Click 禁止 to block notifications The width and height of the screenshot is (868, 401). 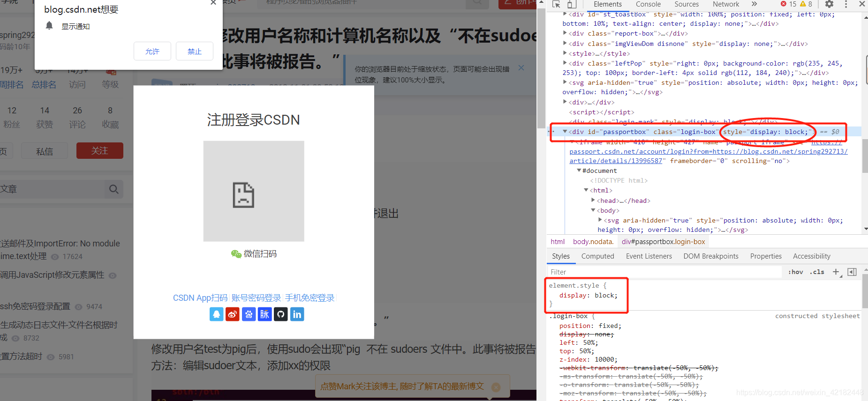(195, 51)
